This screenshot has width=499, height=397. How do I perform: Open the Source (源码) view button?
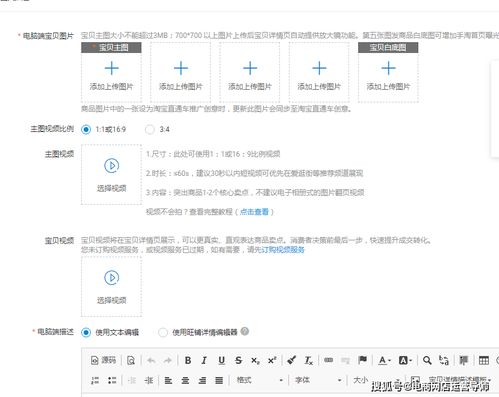[x=103, y=360]
